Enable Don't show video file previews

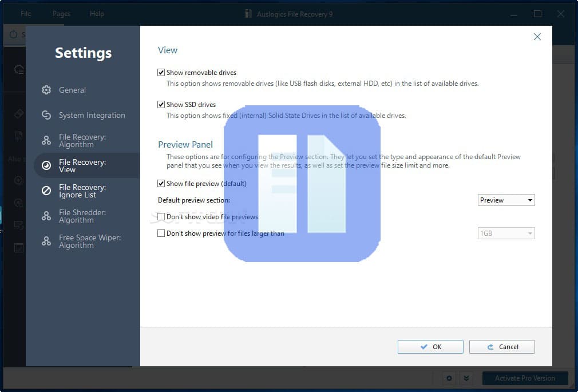pos(161,216)
